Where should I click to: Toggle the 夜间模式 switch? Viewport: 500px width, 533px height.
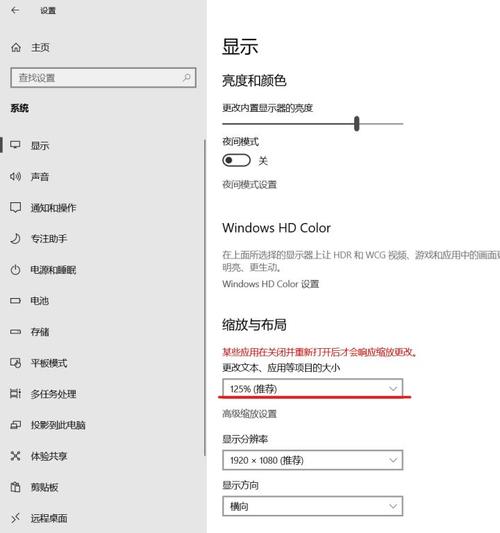pyautogui.click(x=237, y=160)
